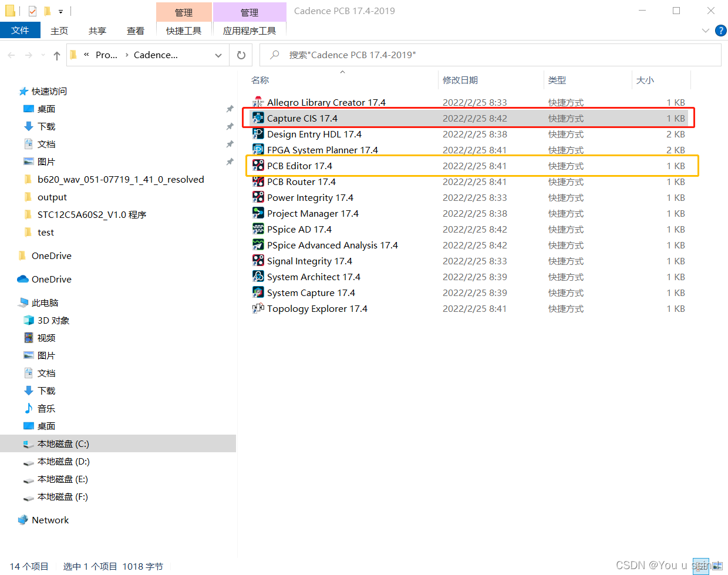The width and height of the screenshot is (728, 575).
Task: Click the forward navigation arrow
Action: coord(28,55)
